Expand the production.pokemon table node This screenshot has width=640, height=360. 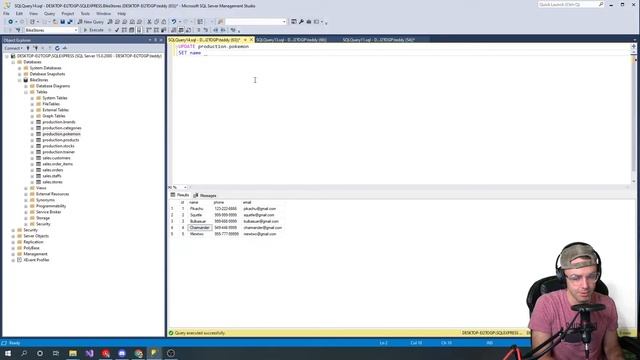32,134
